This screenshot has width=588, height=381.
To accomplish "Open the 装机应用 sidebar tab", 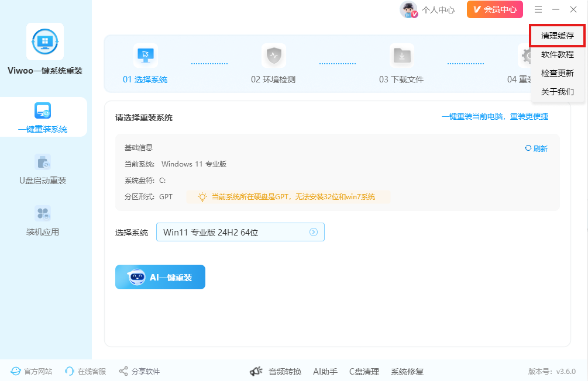I will coord(43,221).
